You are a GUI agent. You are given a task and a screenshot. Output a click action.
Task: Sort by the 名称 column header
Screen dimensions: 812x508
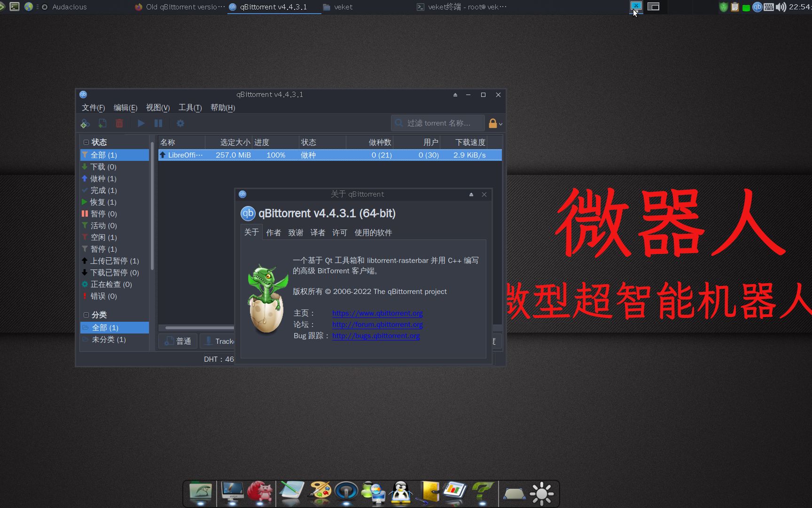pos(181,142)
